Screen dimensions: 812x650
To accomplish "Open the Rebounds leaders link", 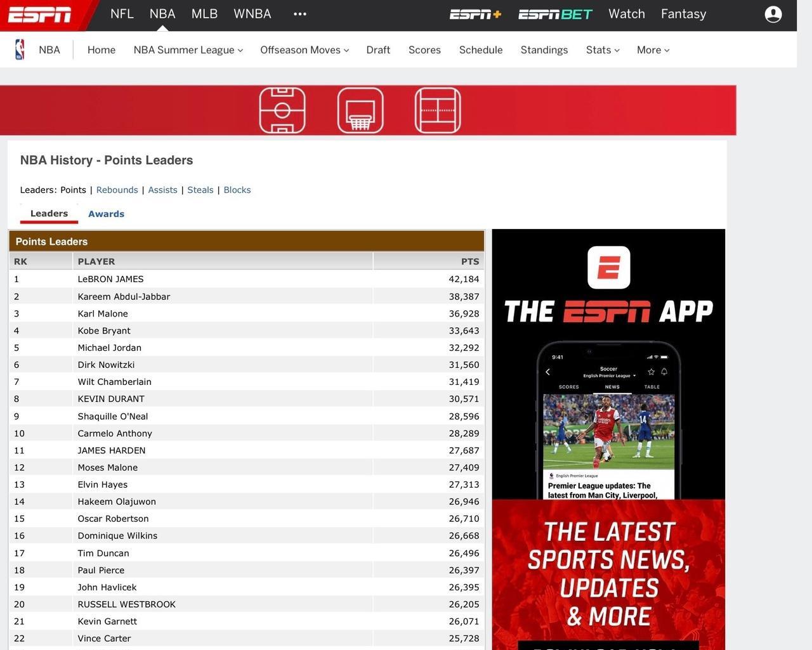I will point(117,190).
